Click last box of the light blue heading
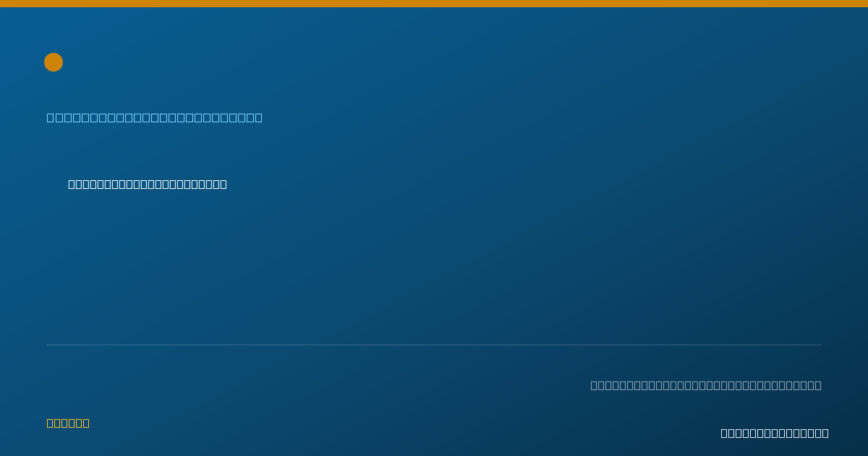The height and width of the screenshot is (456, 868). click(x=259, y=117)
